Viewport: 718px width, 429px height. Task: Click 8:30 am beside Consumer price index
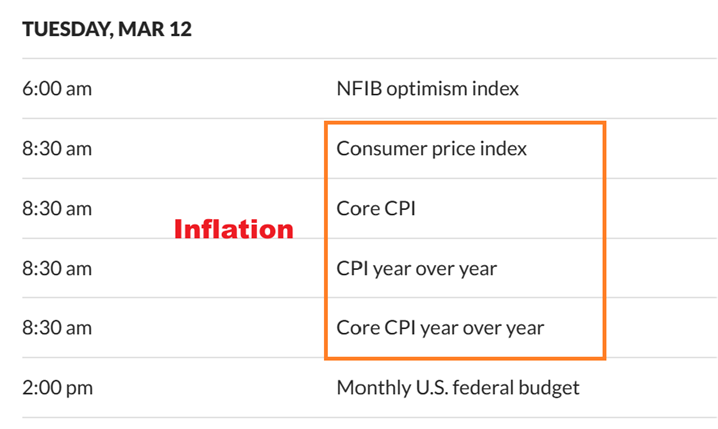(x=57, y=149)
